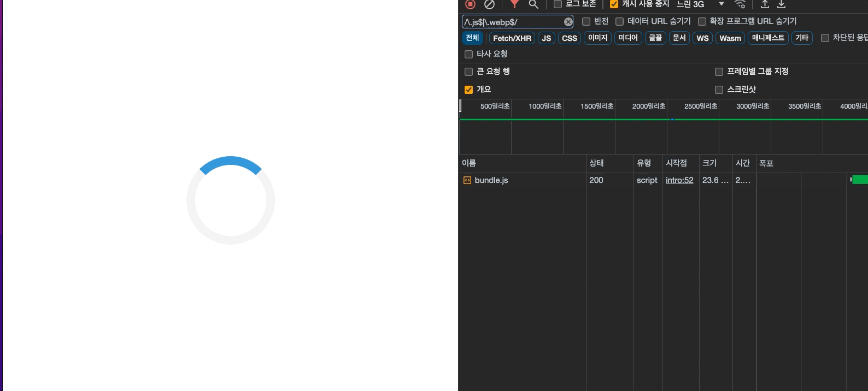
Task: Clear the network log
Action: coord(489,4)
